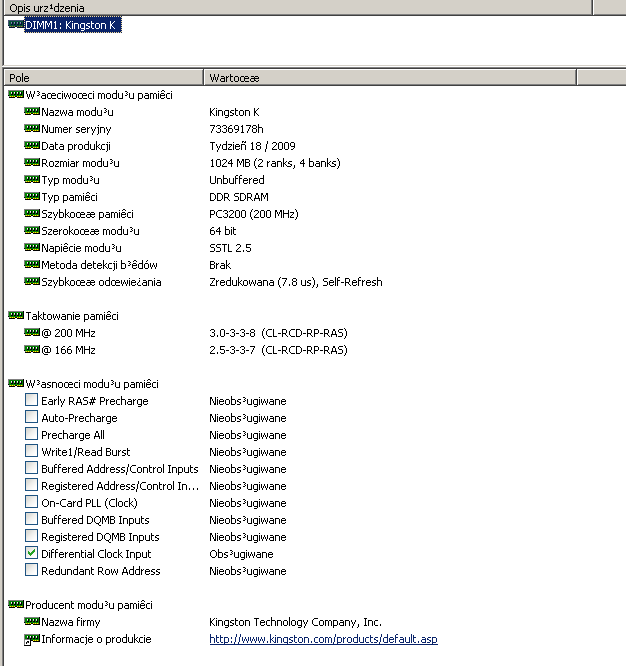This screenshot has height=666, width=626.
Task: Select the Obsługiwane value for Differential Clock
Action: point(241,554)
